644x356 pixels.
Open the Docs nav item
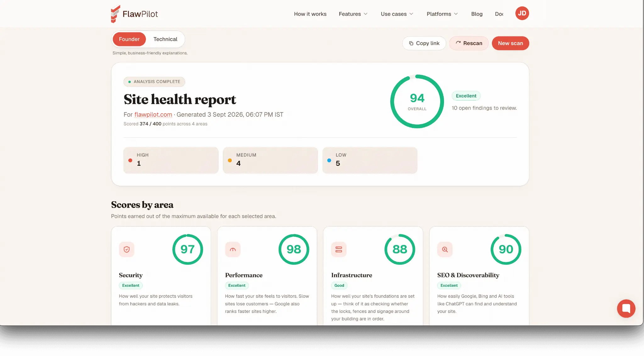pyautogui.click(x=499, y=14)
